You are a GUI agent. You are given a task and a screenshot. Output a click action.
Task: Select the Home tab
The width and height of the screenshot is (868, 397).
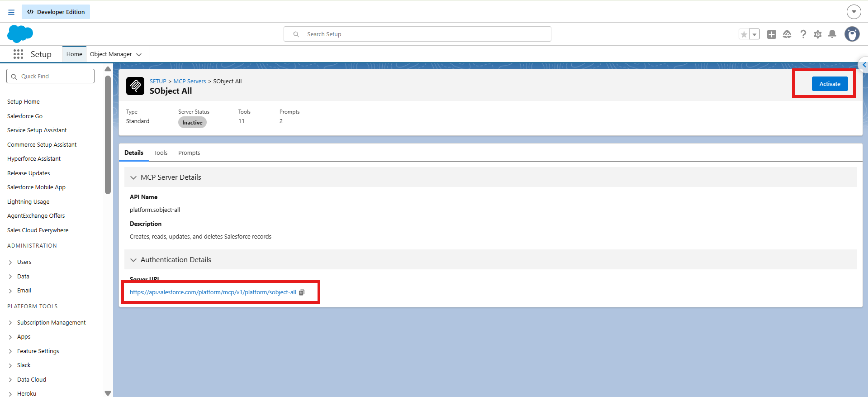74,54
